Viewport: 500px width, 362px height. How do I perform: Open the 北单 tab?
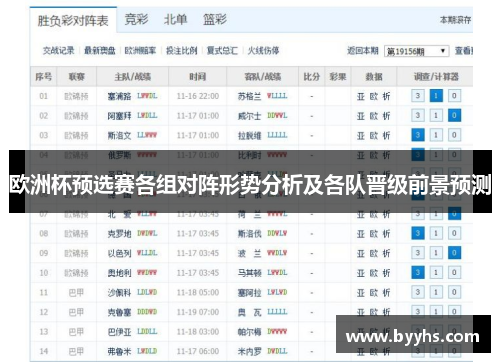coord(175,20)
